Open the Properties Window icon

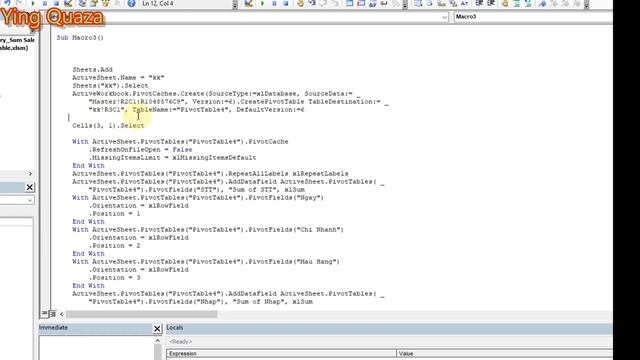(x=93, y=3)
